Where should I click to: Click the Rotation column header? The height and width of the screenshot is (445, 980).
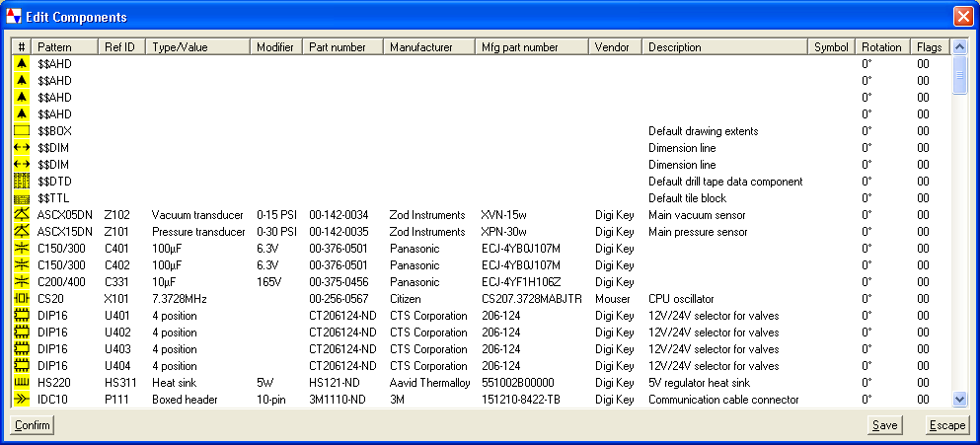[x=881, y=46]
